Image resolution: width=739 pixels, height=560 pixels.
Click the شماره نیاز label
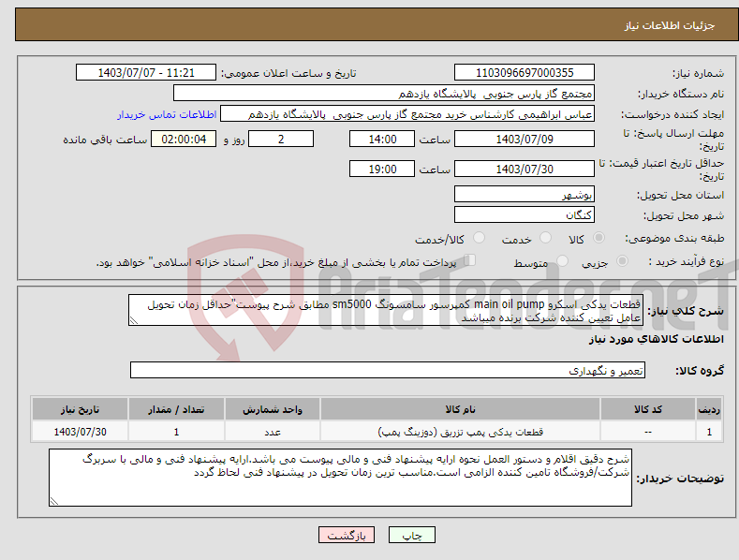tap(698, 73)
